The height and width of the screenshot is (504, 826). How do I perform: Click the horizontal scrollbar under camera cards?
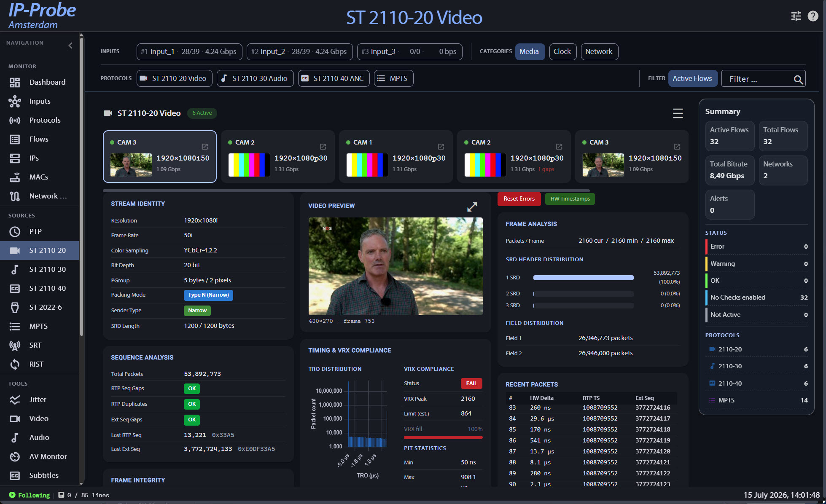click(346, 191)
